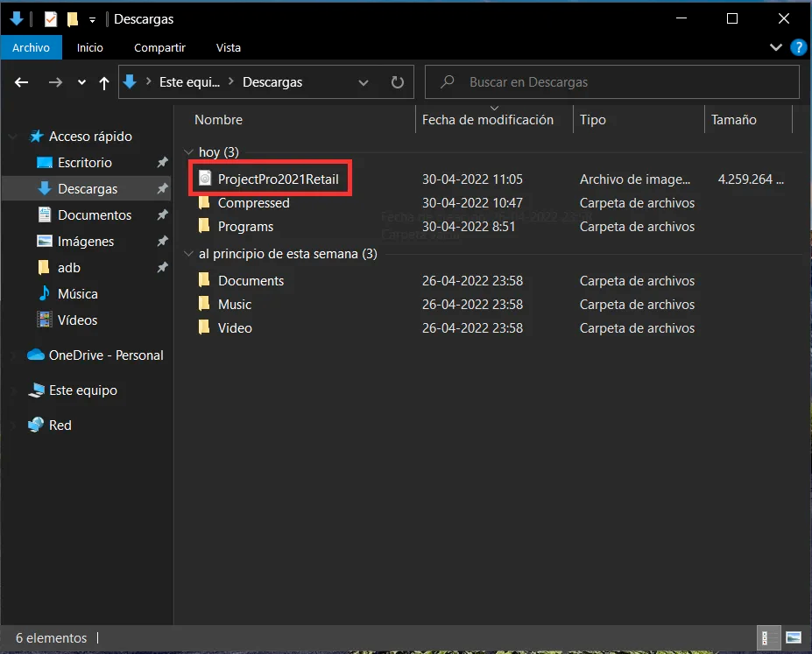Collapse the 'al principio de esta semana' group
812x654 pixels.
188,254
